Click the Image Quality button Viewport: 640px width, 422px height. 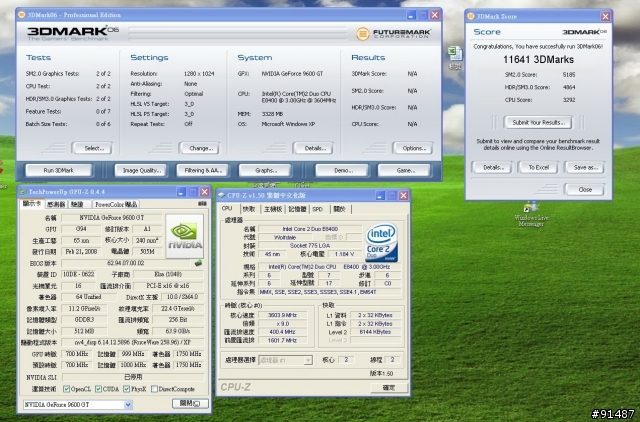(x=140, y=170)
